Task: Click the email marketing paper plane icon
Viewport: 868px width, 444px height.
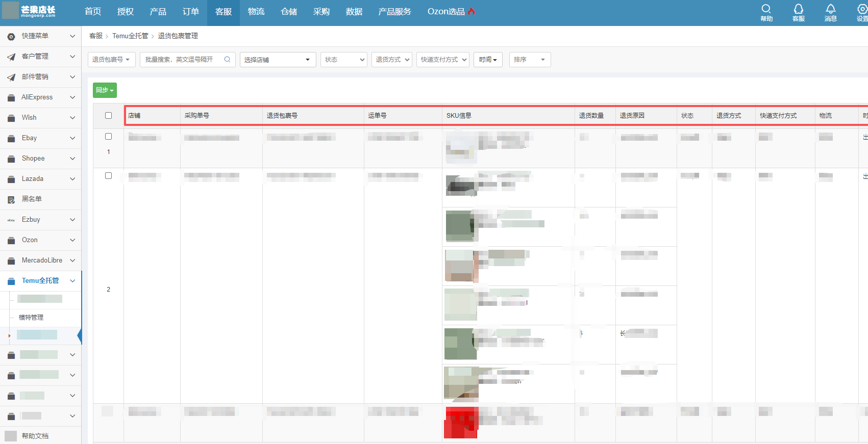Action: [11, 77]
